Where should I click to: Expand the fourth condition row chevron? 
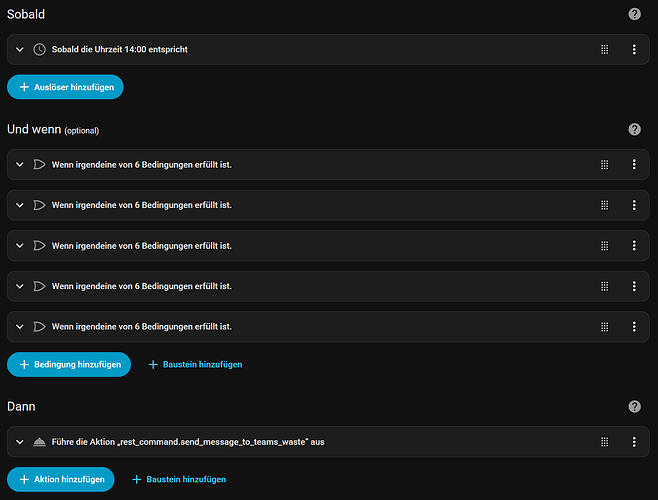coord(20,286)
